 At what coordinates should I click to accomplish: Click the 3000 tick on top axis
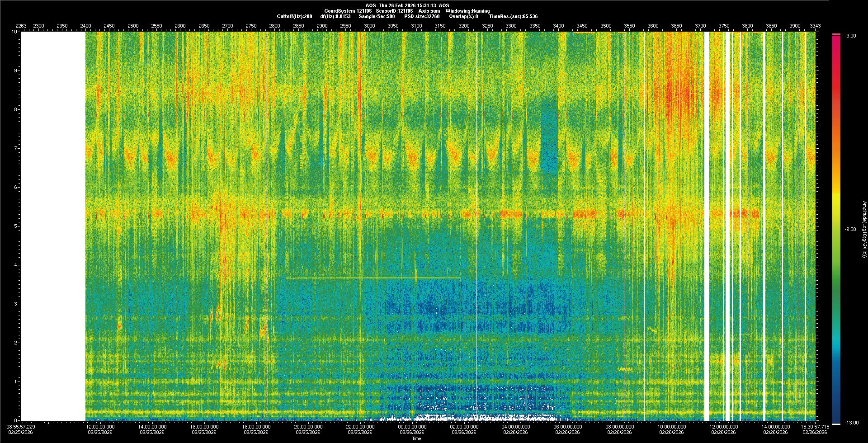(369, 26)
